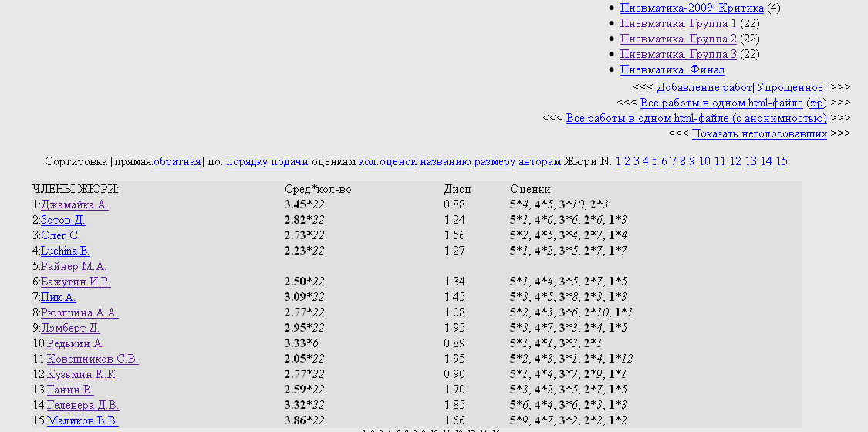Open the Пневматика. Финал link
This screenshot has width=868, height=432.
(672, 69)
